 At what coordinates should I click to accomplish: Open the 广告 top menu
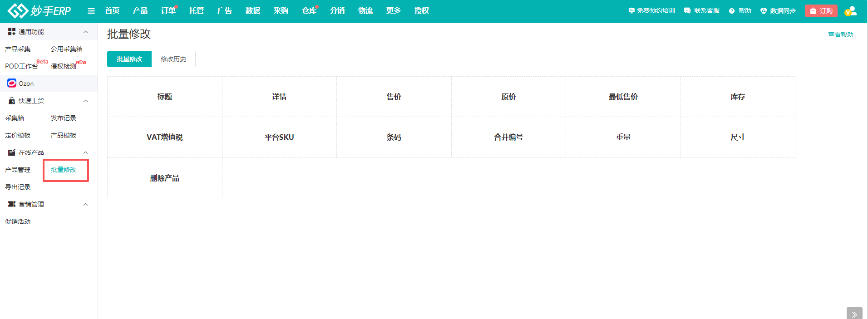point(225,11)
